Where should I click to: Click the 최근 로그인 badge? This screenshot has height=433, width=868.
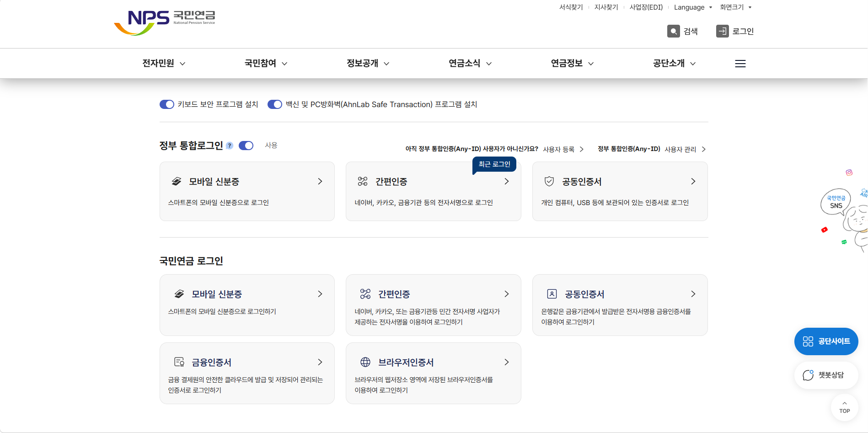494,164
